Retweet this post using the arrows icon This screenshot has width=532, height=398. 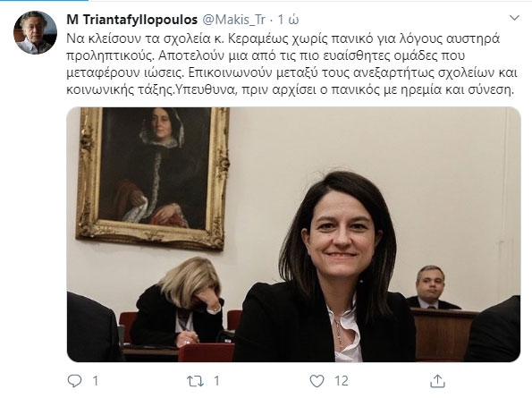pos(196,381)
